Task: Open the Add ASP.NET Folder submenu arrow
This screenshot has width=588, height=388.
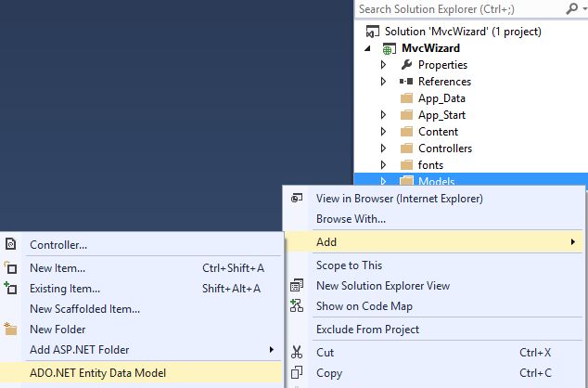Action: tap(272, 349)
